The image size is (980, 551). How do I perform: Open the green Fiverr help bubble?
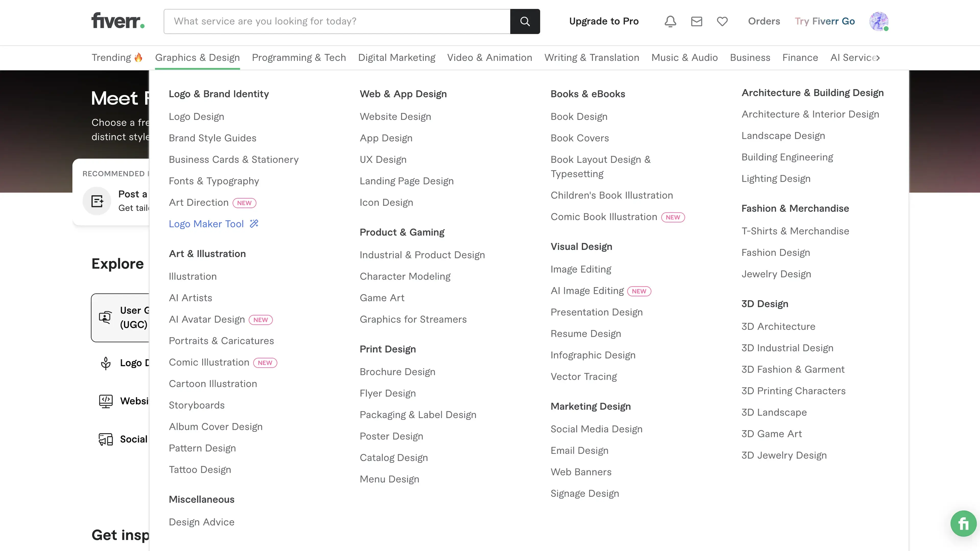point(963,524)
